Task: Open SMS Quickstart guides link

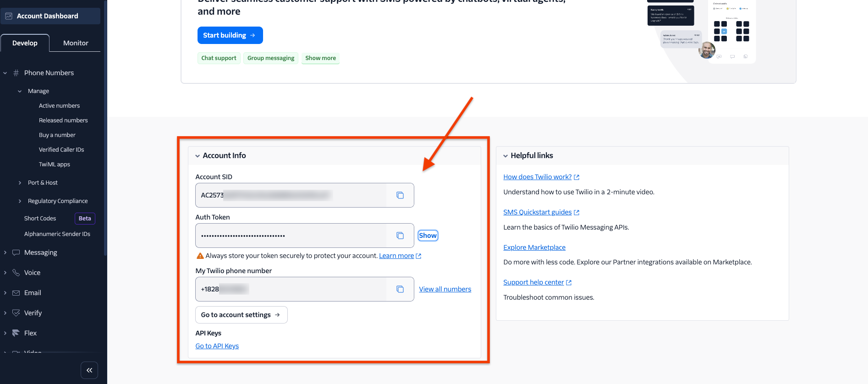Action: click(537, 212)
